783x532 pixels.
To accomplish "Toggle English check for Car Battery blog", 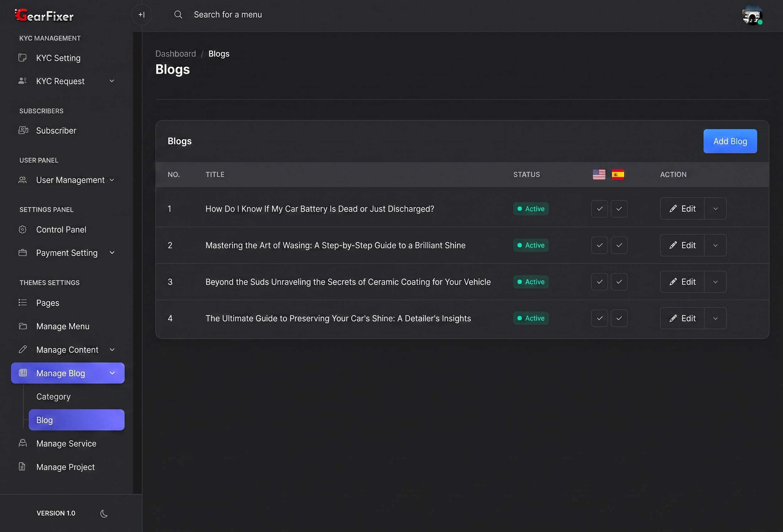I will point(599,209).
